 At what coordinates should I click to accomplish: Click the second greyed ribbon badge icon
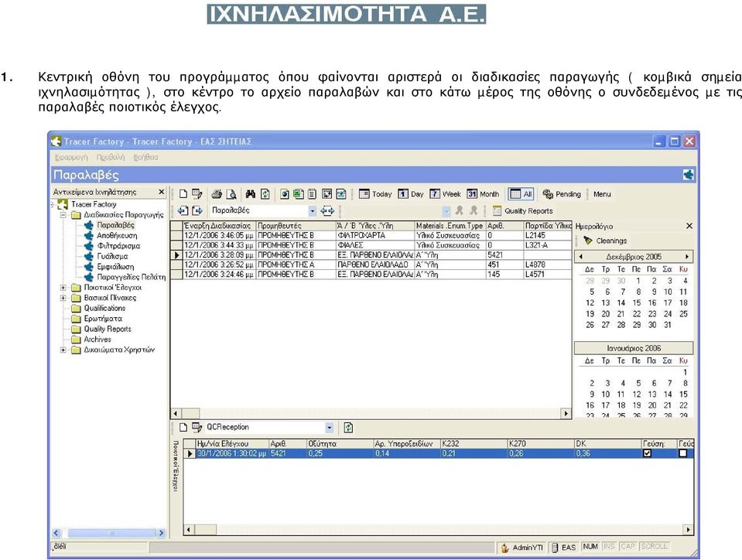474,210
